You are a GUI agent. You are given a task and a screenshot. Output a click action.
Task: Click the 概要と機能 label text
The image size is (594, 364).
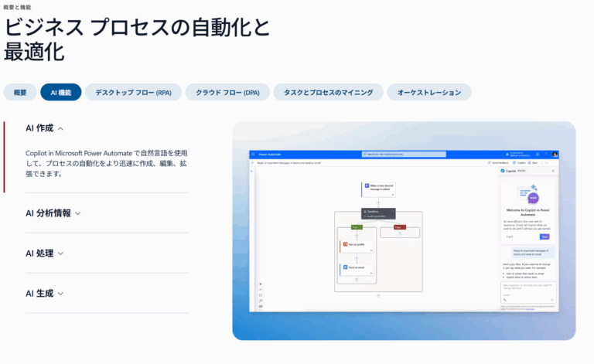(17, 7)
